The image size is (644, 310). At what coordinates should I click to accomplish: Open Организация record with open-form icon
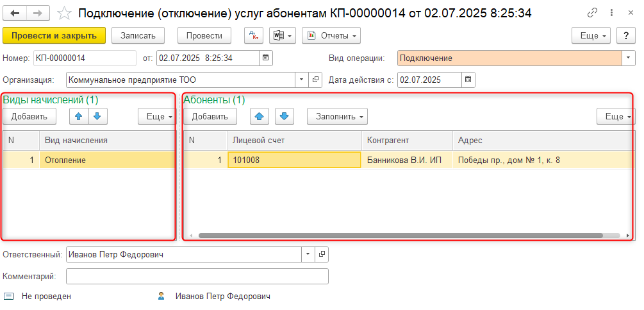[x=315, y=80]
